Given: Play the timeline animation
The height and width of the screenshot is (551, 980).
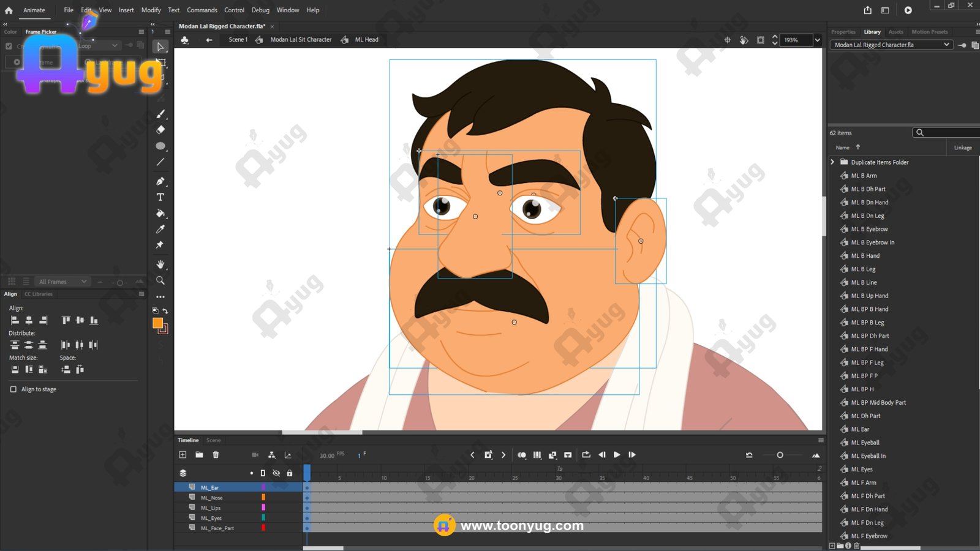Looking at the screenshot, I should [617, 455].
